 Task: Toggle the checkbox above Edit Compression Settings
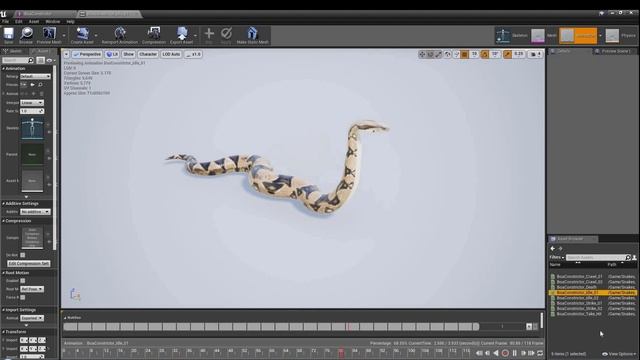tap(23, 255)
